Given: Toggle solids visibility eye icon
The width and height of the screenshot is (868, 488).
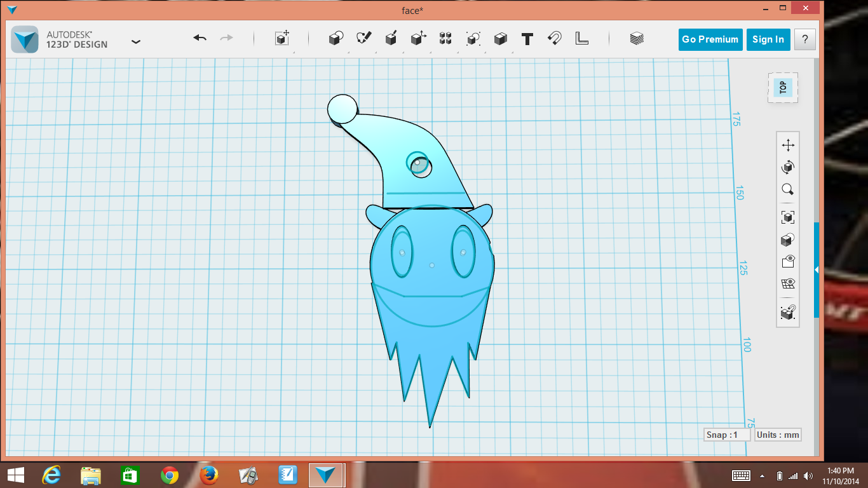Looking at the screenshot, I should click(788, 262).
